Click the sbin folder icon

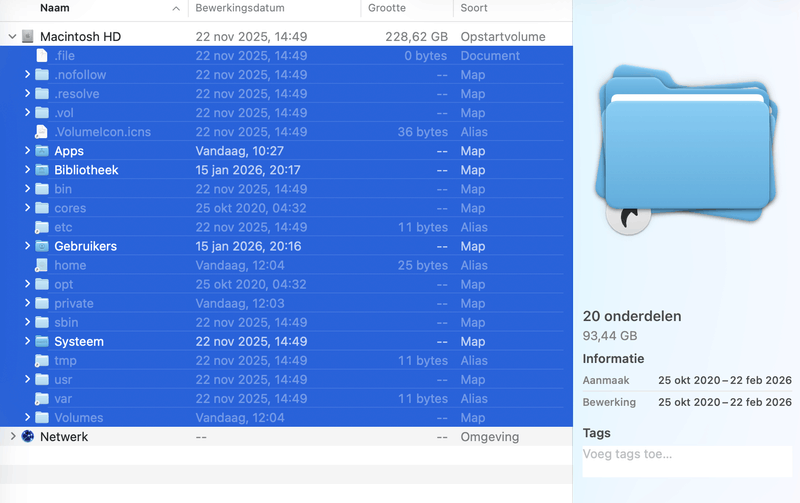tap(42, 322)
